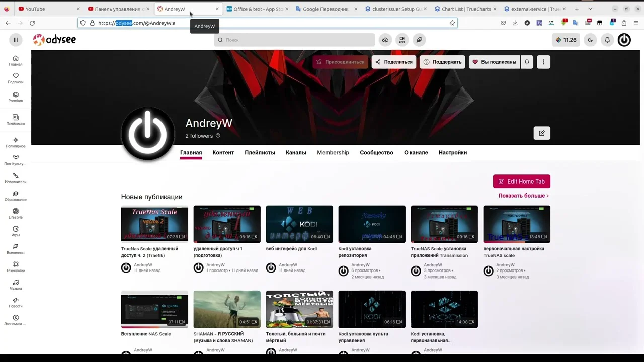Viewport: 644px width, 362px height.
Task: Open Плейлисты in the left sidebar
Action: [x=16, y=119]
